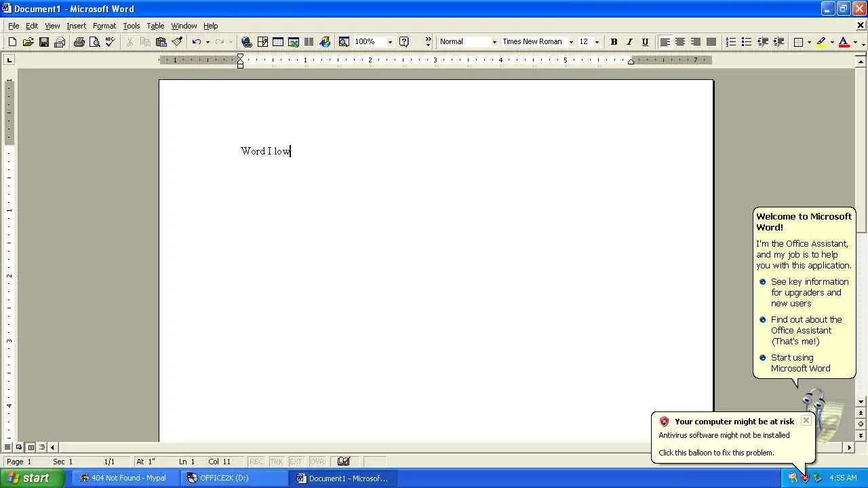
Task: Increase the paragraph indent
Action: coord(778,42)
